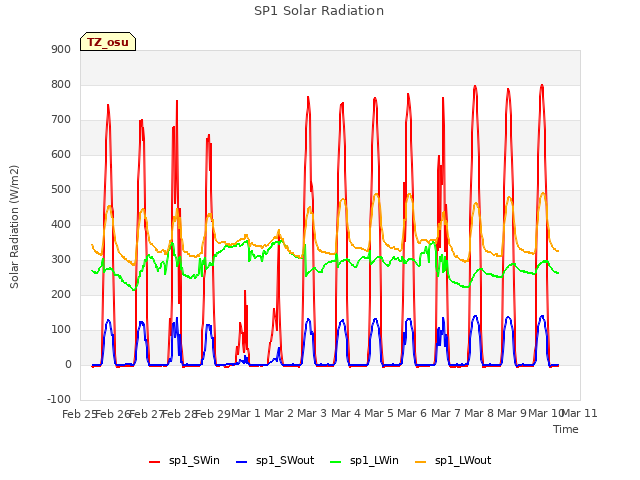Click the 400 y-axis tick label
640x480 pixels.
click(61, 224)
